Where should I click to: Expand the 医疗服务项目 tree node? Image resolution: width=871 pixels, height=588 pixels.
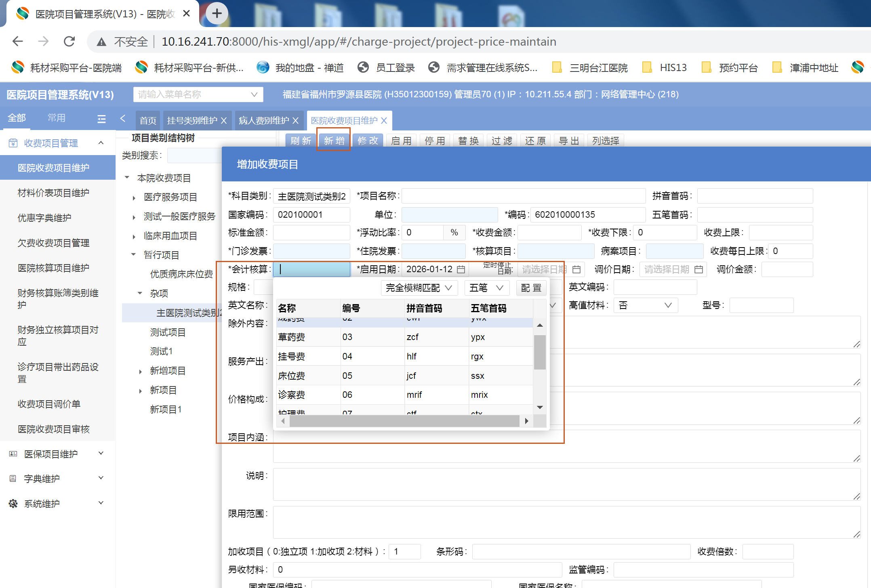point(134,197)
